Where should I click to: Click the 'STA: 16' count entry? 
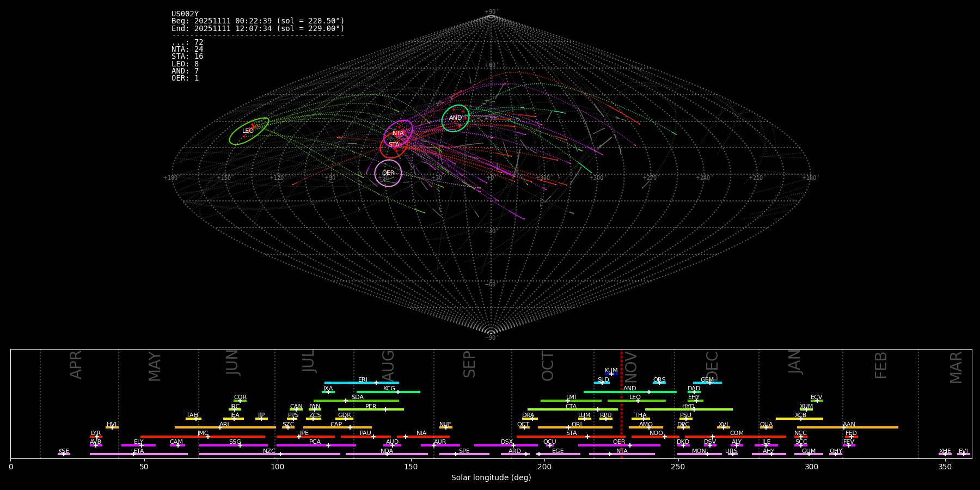pos(187,57)
